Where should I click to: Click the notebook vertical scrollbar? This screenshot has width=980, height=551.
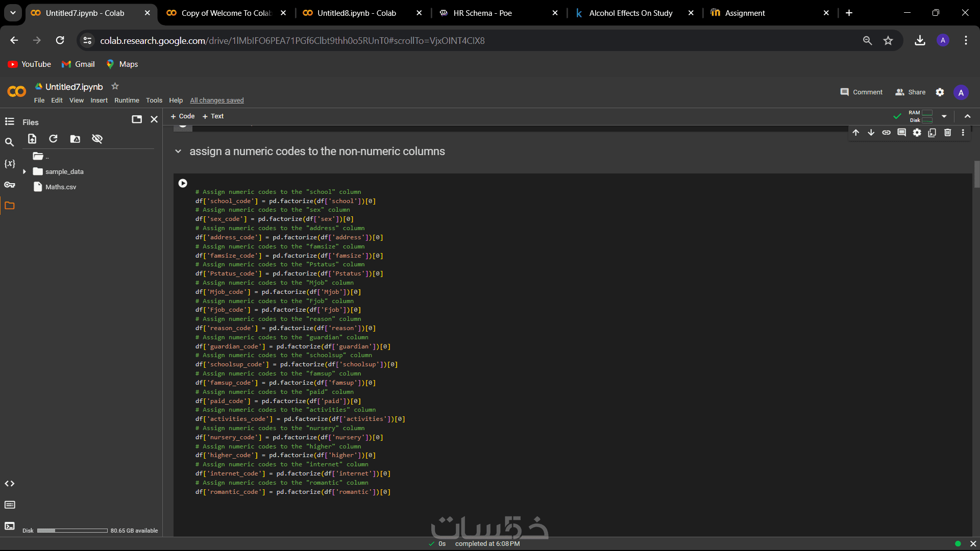click(x=976, y=174)
